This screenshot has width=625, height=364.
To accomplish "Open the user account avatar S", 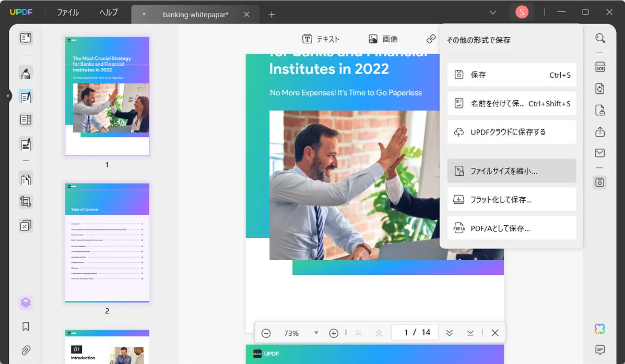I will click(x=522, y=13).
